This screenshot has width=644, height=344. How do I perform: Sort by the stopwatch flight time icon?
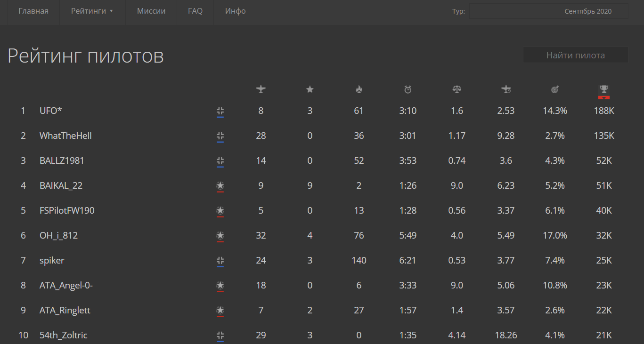tap(408, 89)
